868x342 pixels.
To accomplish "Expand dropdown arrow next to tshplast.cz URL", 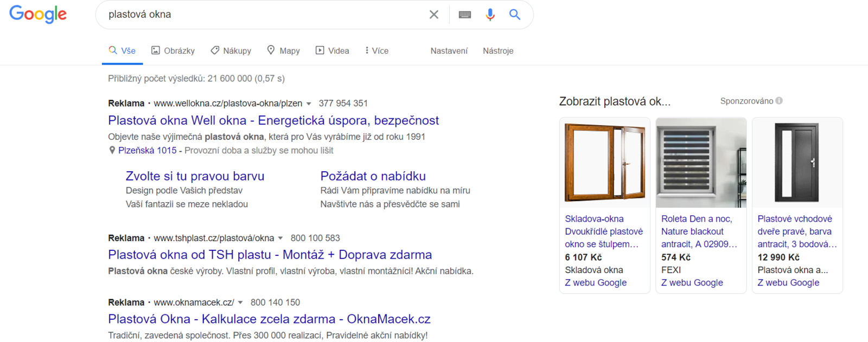I will 280,238.
